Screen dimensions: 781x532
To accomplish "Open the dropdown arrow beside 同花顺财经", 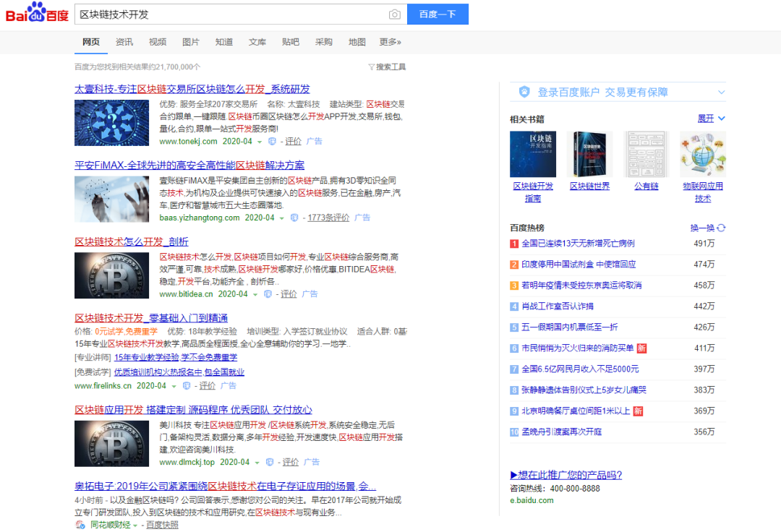I will (x=135, y=525).
